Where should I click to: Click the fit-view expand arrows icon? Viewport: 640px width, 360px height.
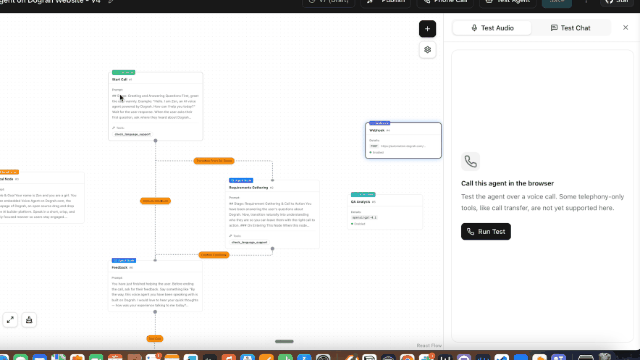pyautogui.click(x=10, y=320)
